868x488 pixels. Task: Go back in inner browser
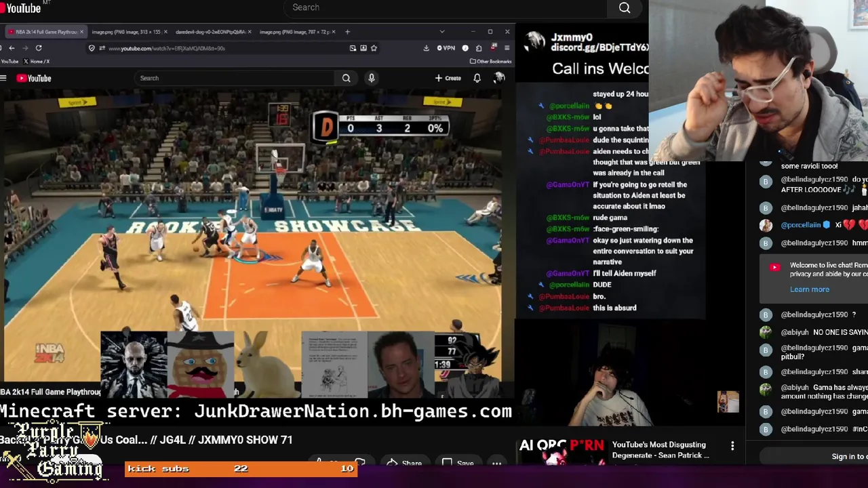coord(12,48)
